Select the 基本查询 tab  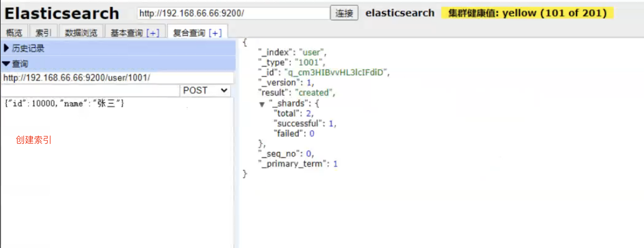(x=126, y=33)
